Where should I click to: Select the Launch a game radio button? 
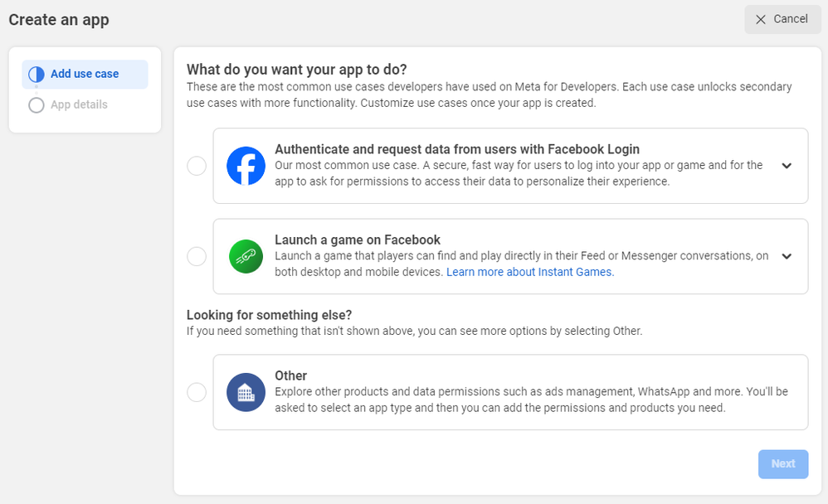[197, 256]
